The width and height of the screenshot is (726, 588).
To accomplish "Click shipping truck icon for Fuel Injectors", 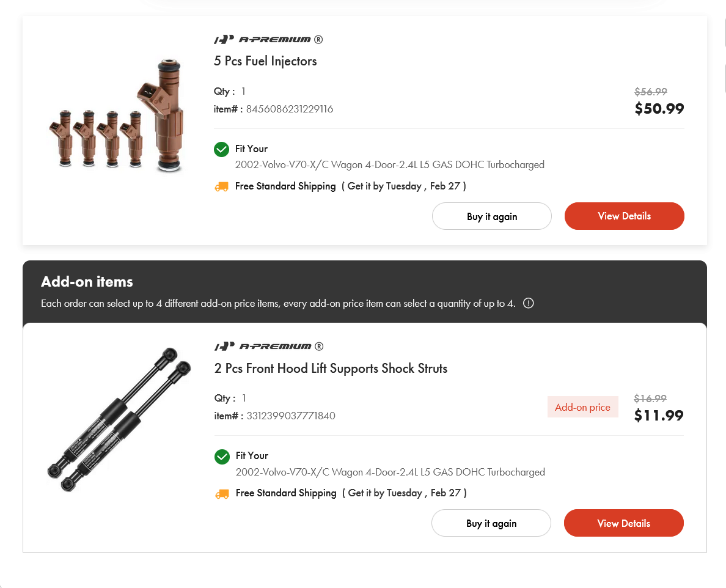I will [x=221, y=186].
